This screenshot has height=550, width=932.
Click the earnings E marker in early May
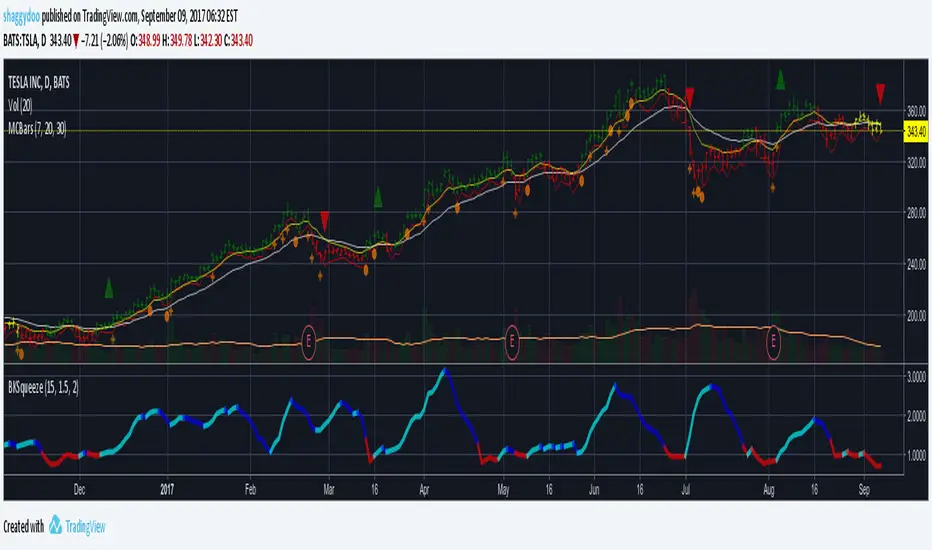[512, 342]
